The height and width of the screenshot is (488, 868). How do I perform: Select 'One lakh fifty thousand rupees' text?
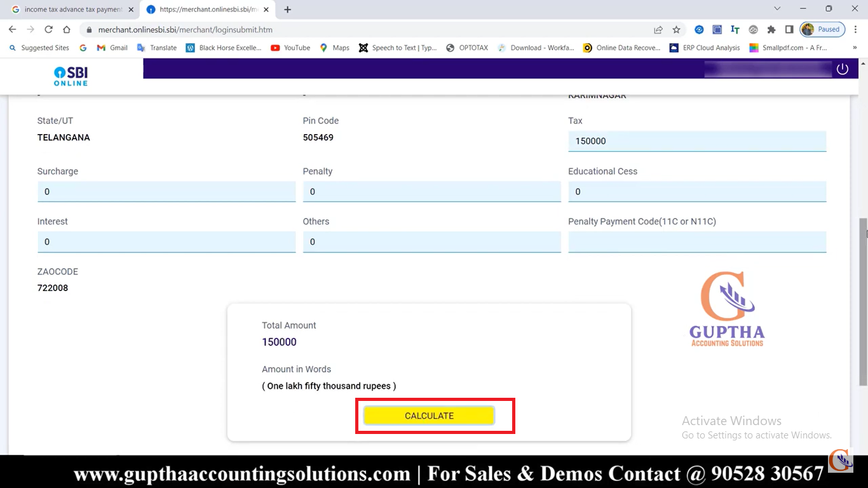(329, 386)
